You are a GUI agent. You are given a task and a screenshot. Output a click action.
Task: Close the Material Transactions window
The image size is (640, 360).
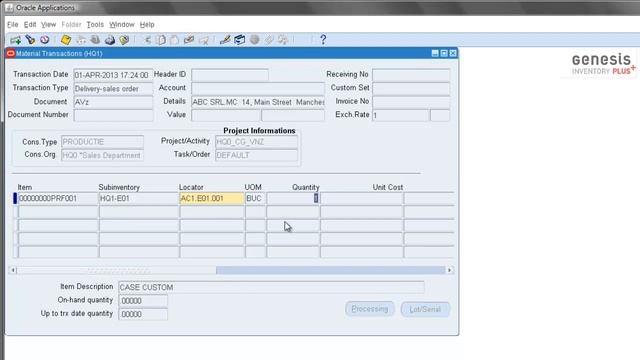pyautogui.click(x=453, y=53)
